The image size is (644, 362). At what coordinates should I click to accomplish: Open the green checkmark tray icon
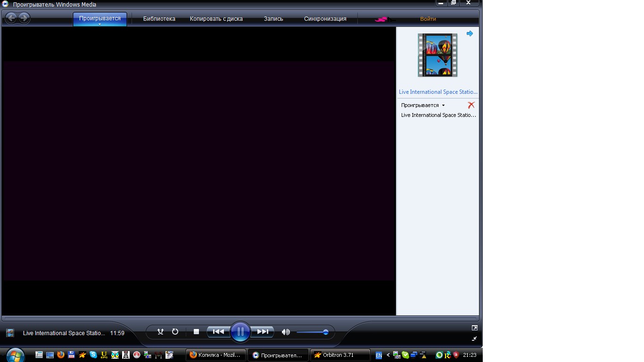pyautogui.click(x=405, y=355)
